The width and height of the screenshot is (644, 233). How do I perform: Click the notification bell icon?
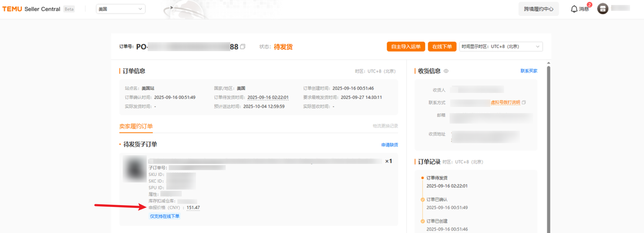pos(574,9)
